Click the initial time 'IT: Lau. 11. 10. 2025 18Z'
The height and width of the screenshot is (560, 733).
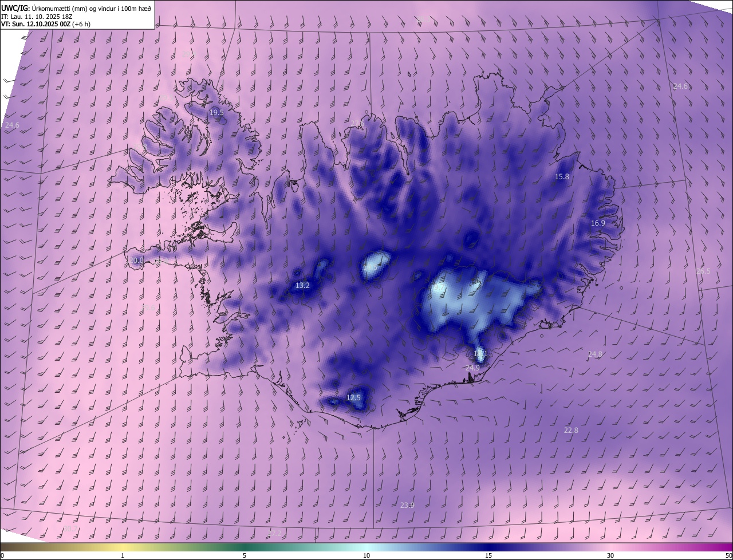coord(37,16)
